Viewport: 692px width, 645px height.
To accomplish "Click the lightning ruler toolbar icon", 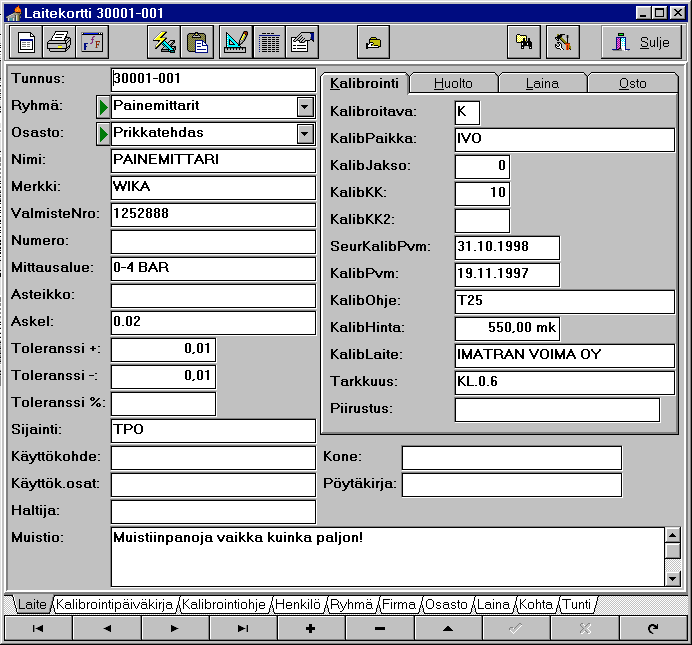I will 164,42.
